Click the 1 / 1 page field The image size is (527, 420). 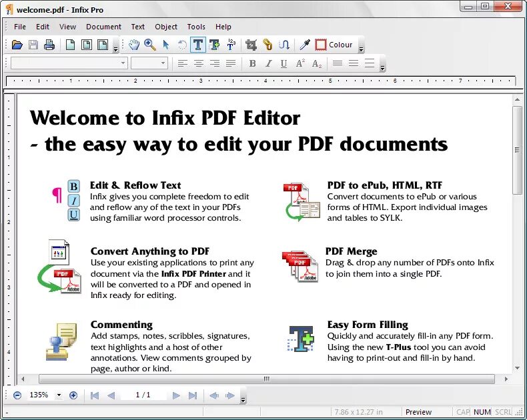click(143, 395)
